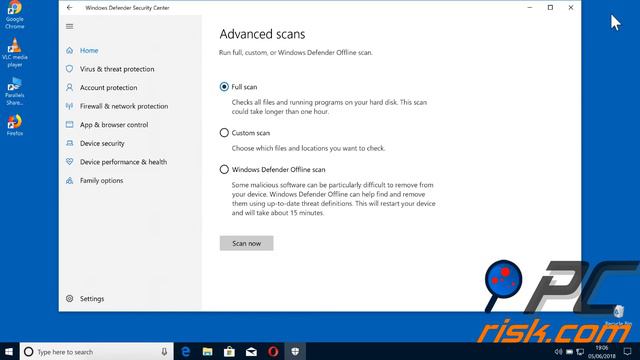Open Home in the sidebar
640x360 pixels.
click(89, 50)
